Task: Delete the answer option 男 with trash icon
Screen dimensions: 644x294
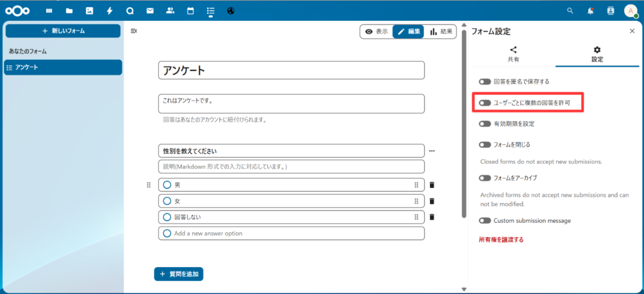Action: [x=432, y=185]
